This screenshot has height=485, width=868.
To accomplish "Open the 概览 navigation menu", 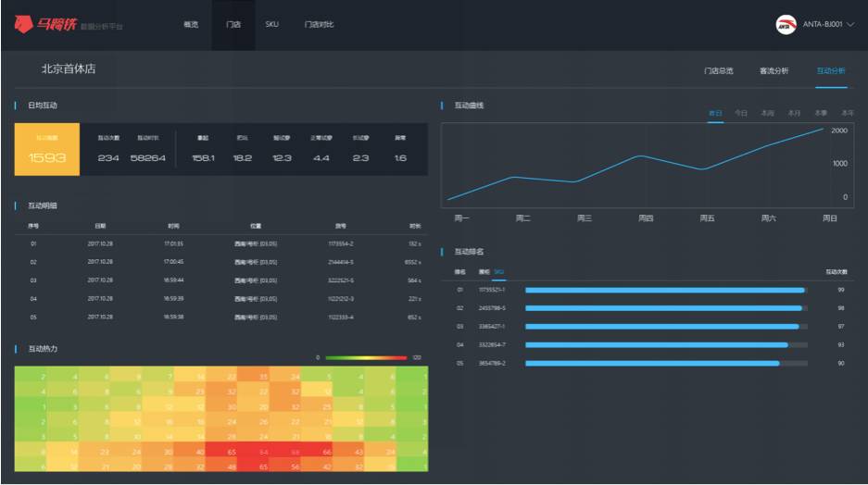I will click(x=191, y=25).
